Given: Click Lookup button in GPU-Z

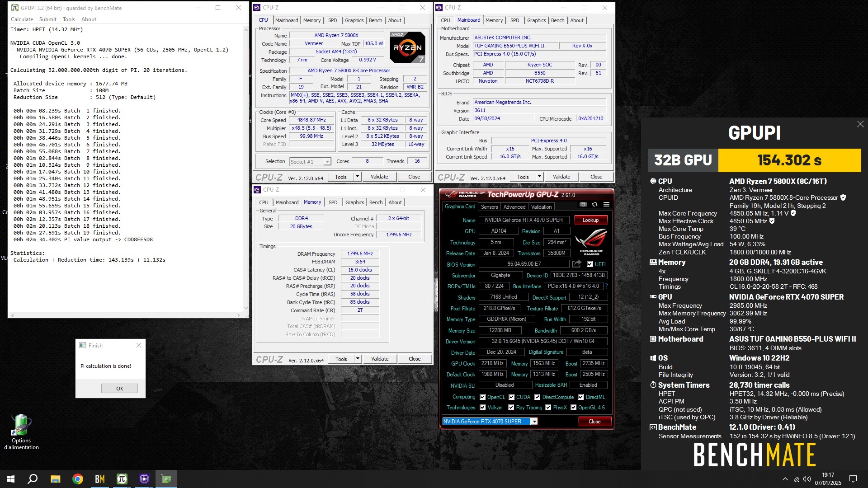Looking at the screenshot, I should (590, 220).
